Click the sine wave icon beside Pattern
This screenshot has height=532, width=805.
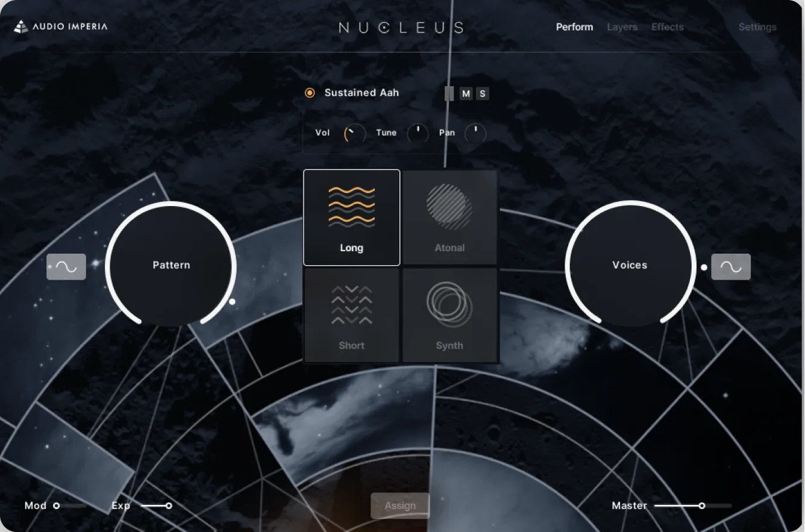[x=66, y=267]
